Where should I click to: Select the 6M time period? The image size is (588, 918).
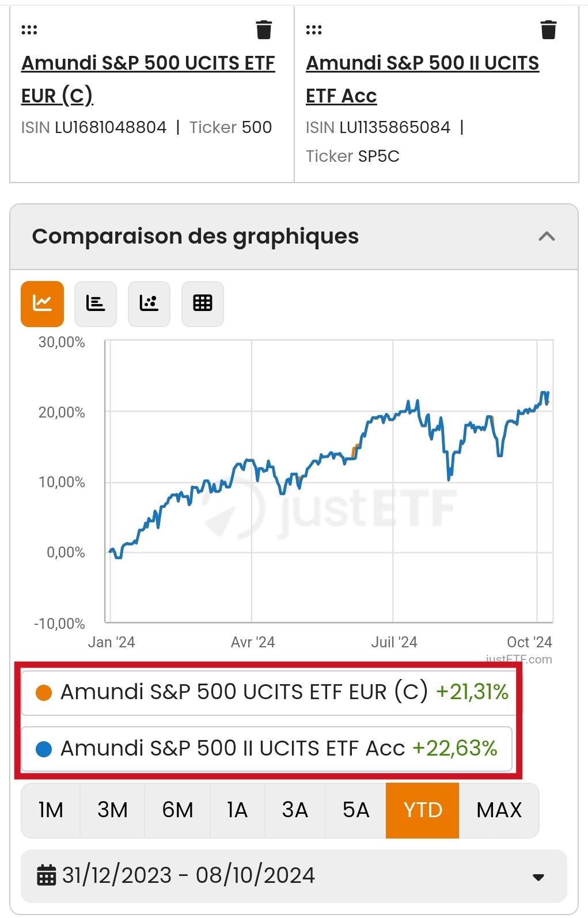click(177, 810)
